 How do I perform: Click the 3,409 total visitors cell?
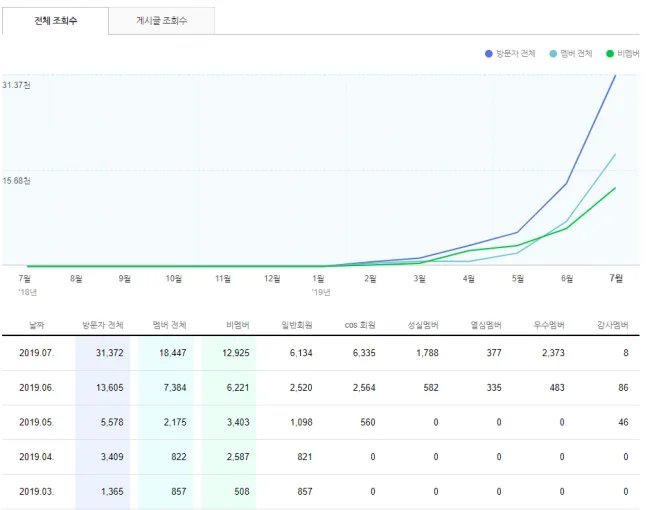(x=112, y=457)
